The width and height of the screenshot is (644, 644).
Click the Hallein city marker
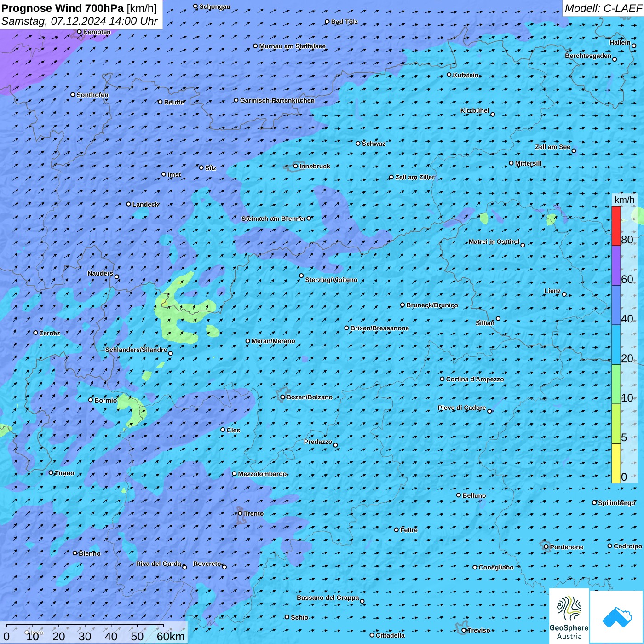pos(634,46)
